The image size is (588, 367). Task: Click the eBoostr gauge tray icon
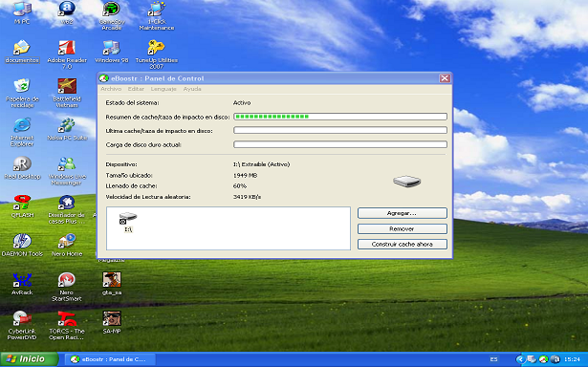544,359
